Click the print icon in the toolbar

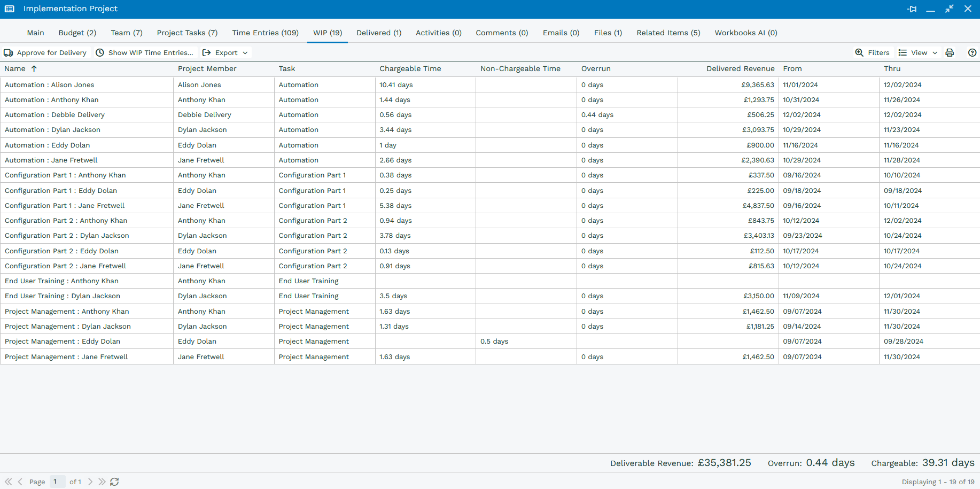tap(950, 52)
